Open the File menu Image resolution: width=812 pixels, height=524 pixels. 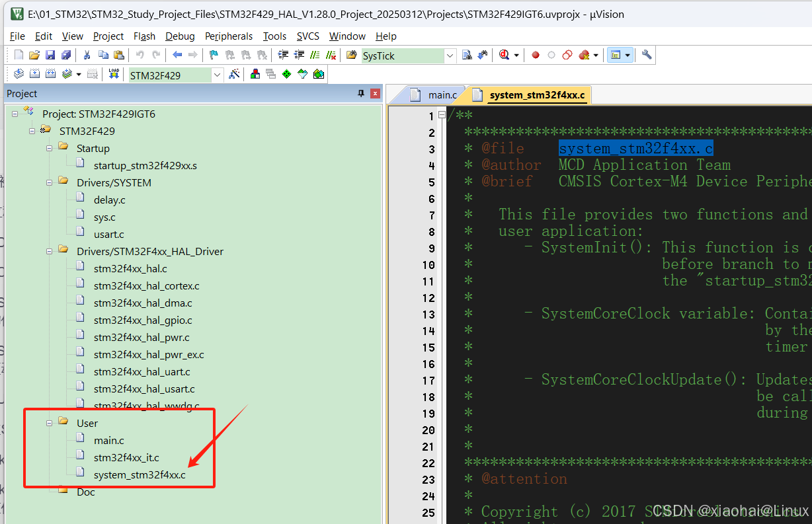[x=18, y=36]
